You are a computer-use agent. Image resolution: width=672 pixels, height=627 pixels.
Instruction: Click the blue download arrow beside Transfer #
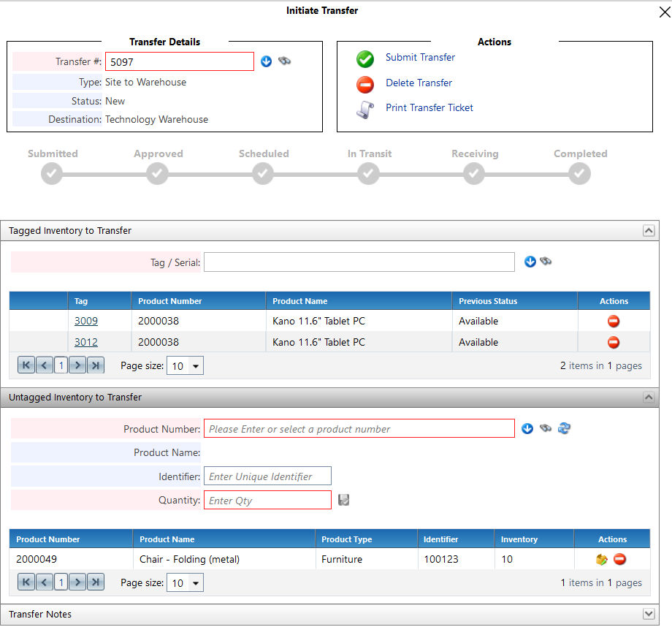coord(266,61)
